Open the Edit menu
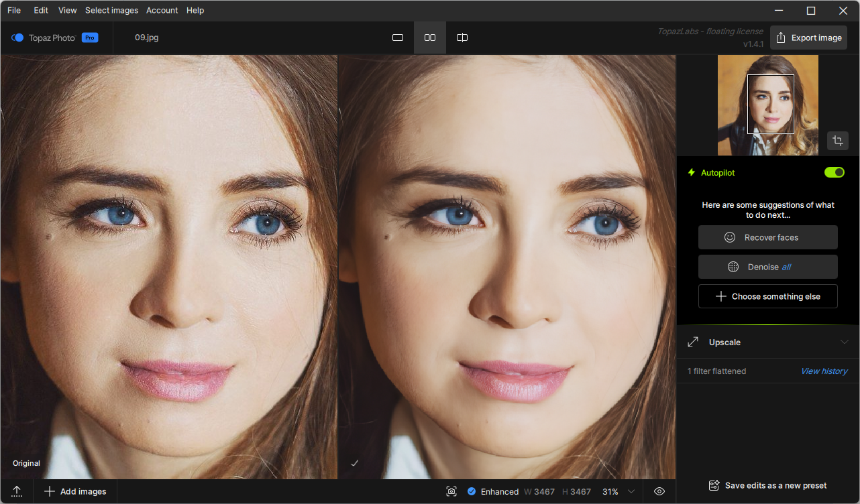Screen dimensions: 860x504 click(x=41, y=11)
